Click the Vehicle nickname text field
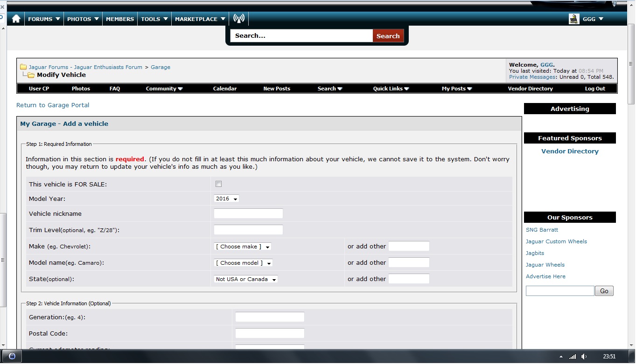The height and width of the screenshot is (364, 636). click(248, 213)
